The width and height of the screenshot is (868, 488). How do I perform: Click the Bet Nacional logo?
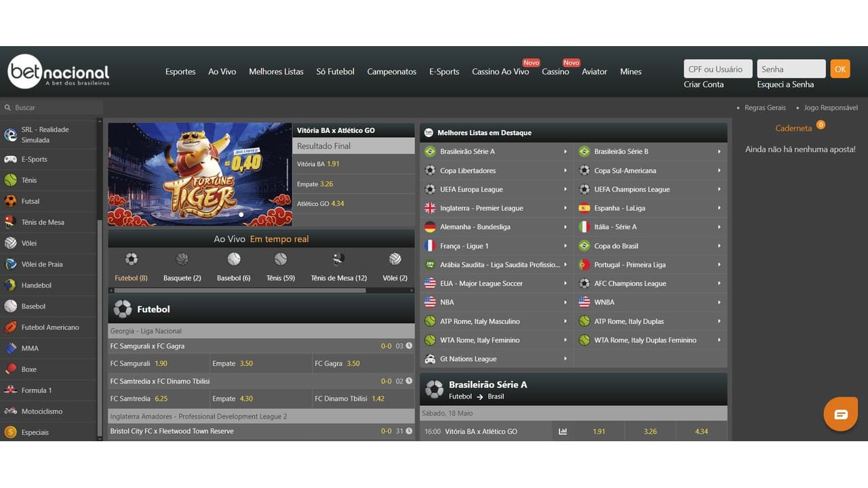[x=58, y=71]
